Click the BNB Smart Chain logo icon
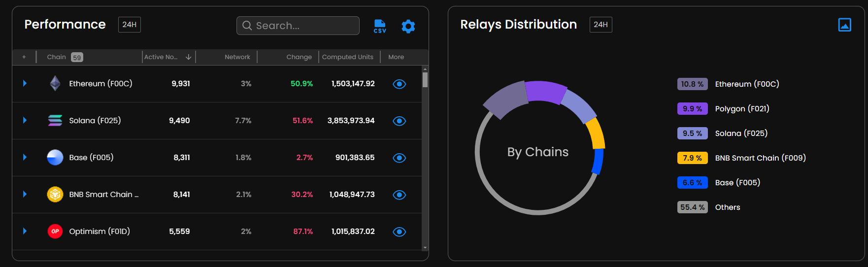Screen dimensions: 868x267 pos(55,195)
